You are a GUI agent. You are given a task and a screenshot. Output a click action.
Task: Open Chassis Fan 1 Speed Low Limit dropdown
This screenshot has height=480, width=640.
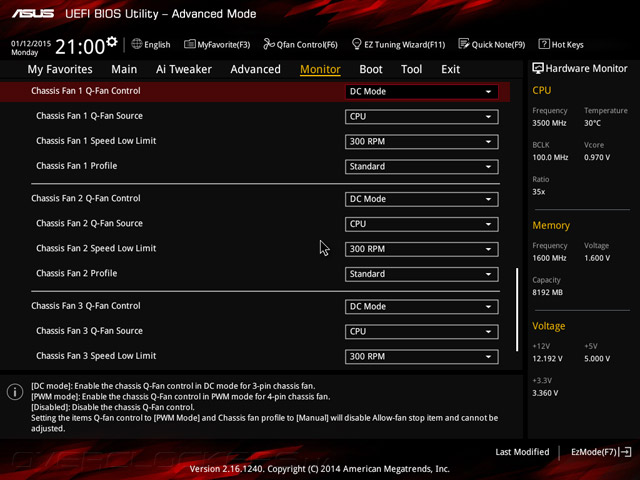point(422,142)
